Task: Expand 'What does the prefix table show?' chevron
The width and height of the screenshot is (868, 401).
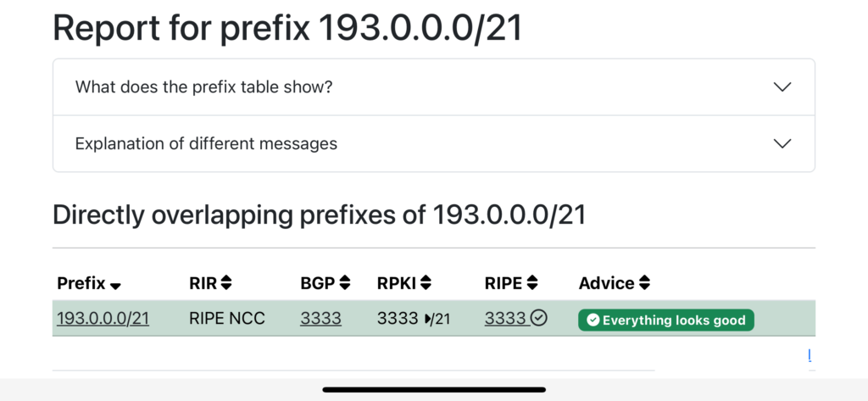Action: tap(782, 87)
